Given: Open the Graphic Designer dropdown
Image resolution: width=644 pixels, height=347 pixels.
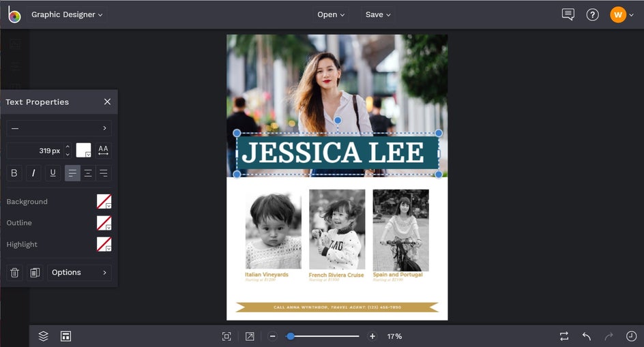Looking at the screenshot, I should [x=67, y=14].
